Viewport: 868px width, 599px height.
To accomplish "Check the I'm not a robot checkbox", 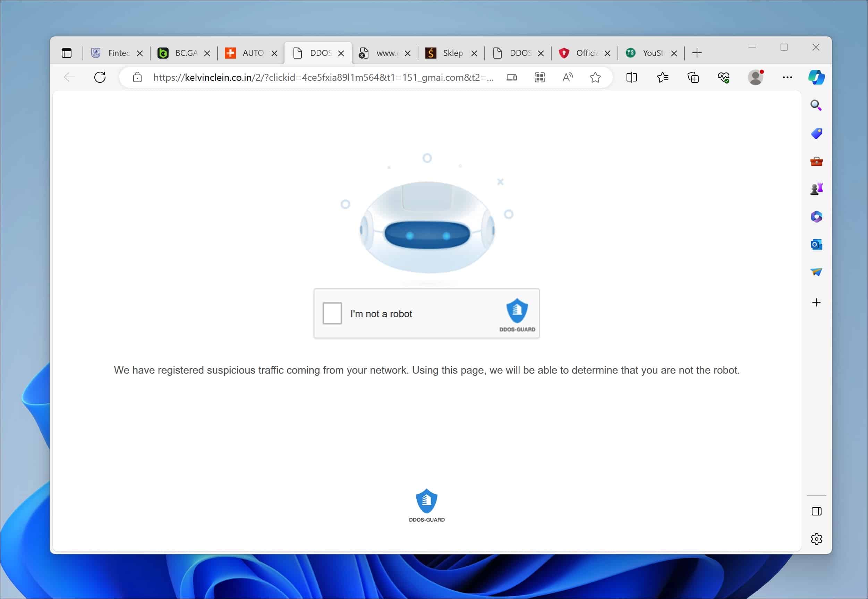I will pyautogui.click(x=332, y=313).
